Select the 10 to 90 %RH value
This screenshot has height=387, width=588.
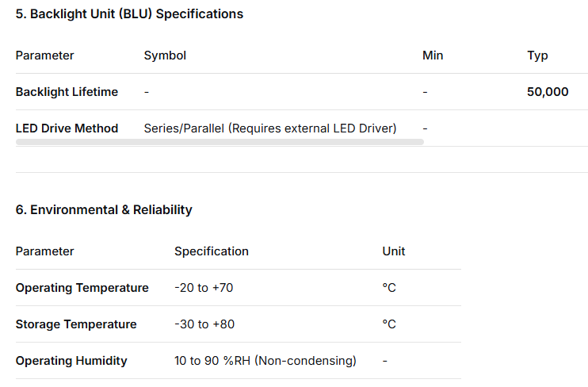tap(265, 361)
